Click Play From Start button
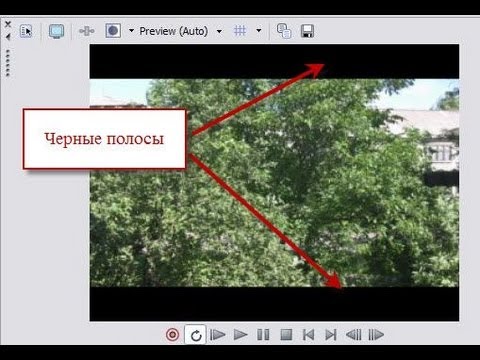Screen dimensions: 480x360 (x=218, y=334)
